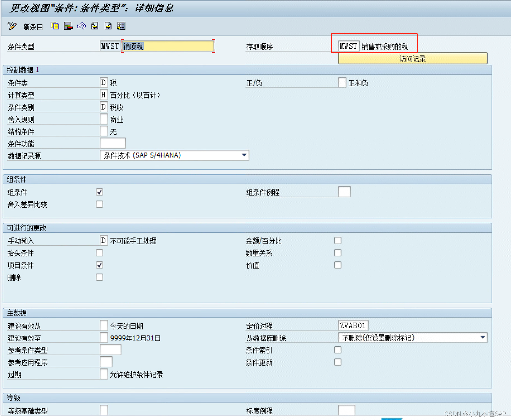Click the 等级基础类型 input field
This screenshot has height=420, width=511.
tap(104, 410)
